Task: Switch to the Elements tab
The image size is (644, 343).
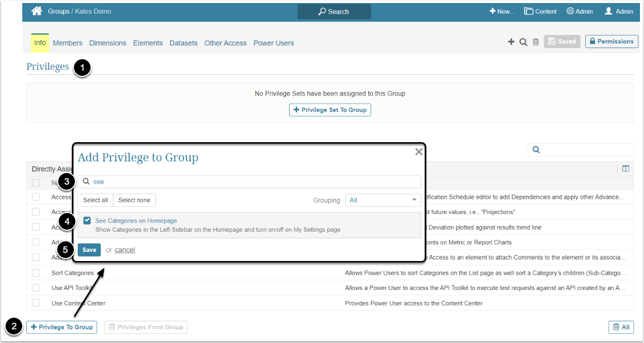Action: [x=148, y=43]
